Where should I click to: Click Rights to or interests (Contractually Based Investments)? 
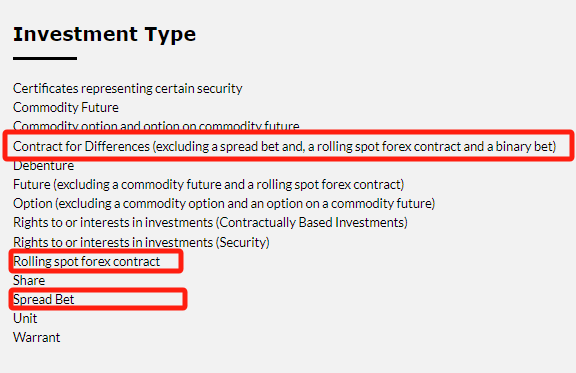click(x=210, y=223)
